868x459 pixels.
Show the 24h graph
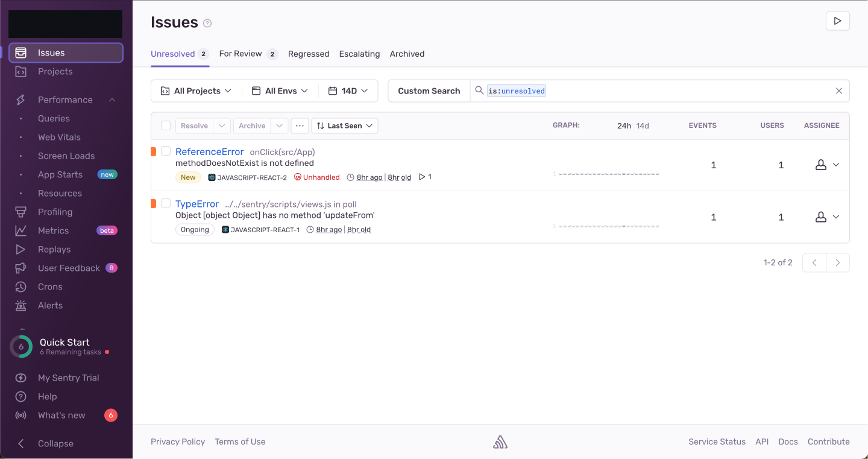coord(624,125)
